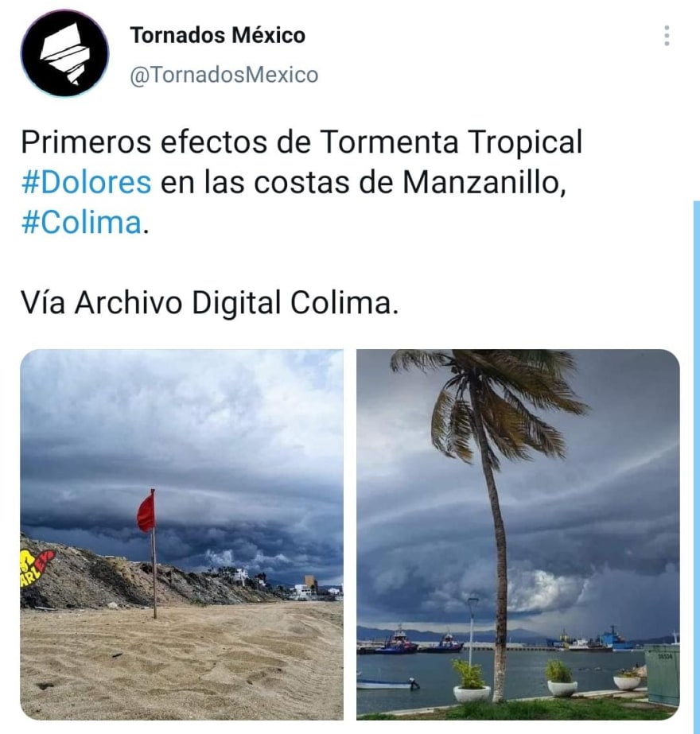Click the red flag in left photo

coord(146,513)
